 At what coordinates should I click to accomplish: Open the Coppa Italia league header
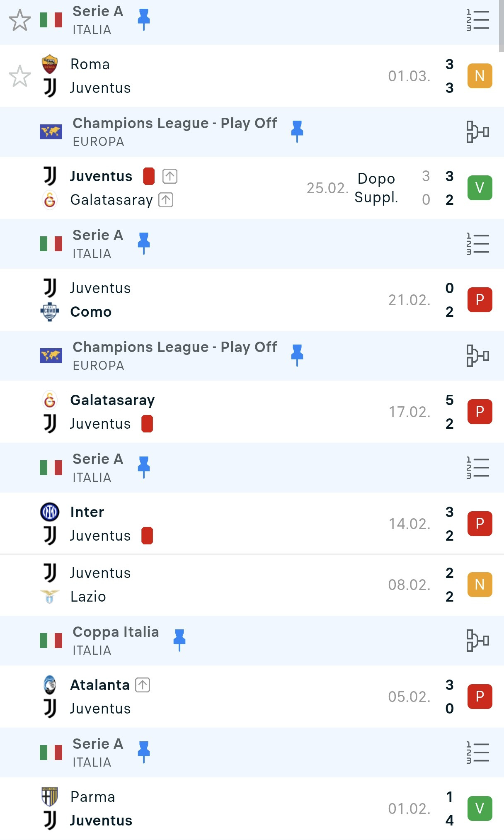pos(116,640)
